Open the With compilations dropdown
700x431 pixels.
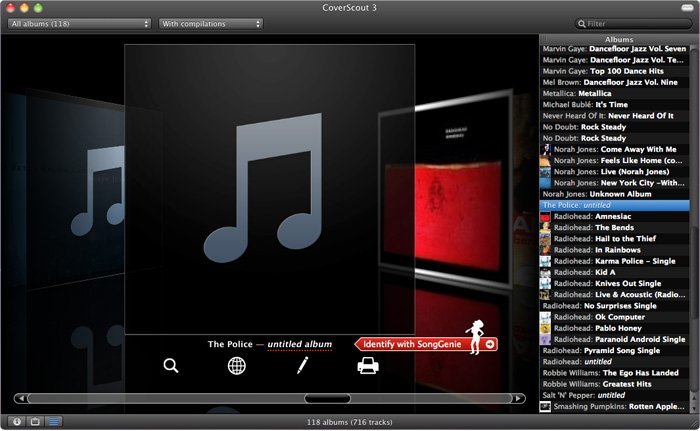211,24
